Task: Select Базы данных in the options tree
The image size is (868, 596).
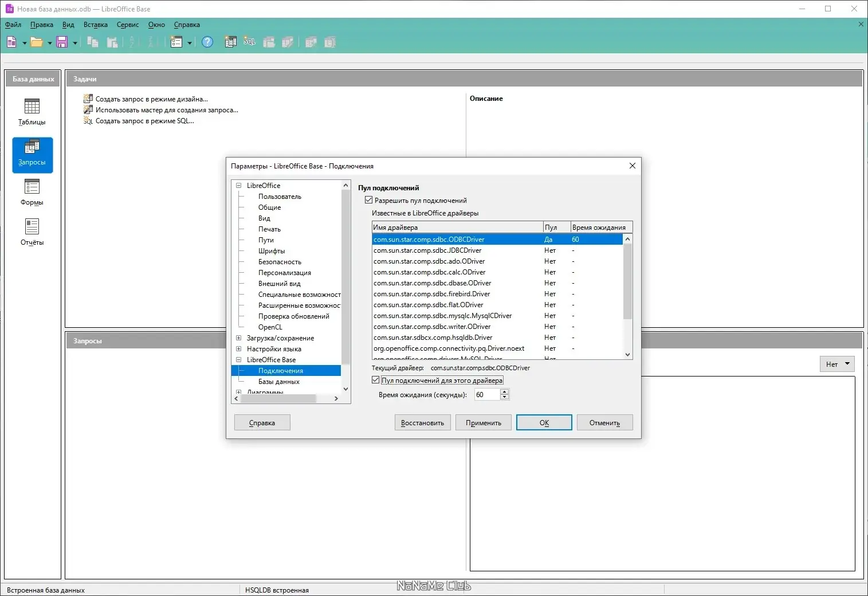Action: 279,381
